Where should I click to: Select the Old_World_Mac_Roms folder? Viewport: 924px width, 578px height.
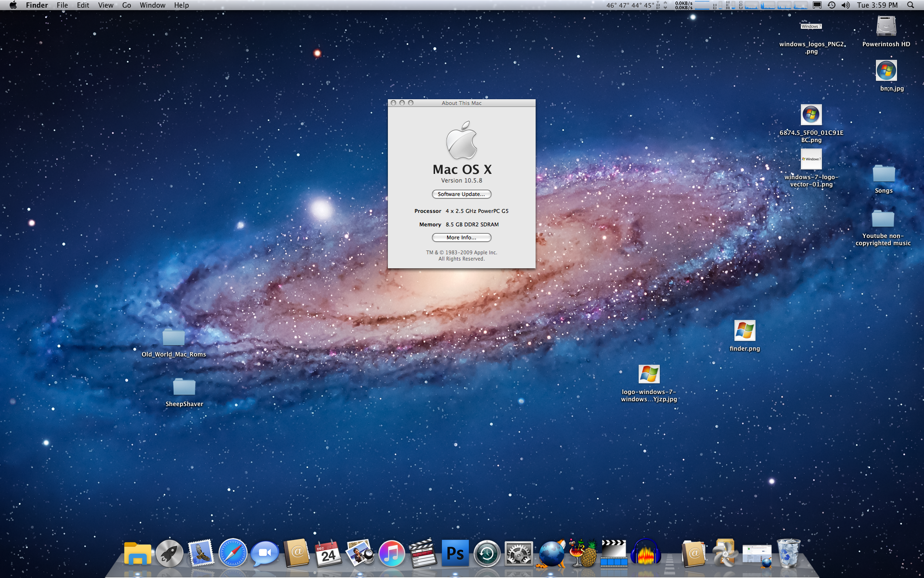(174, 337)
